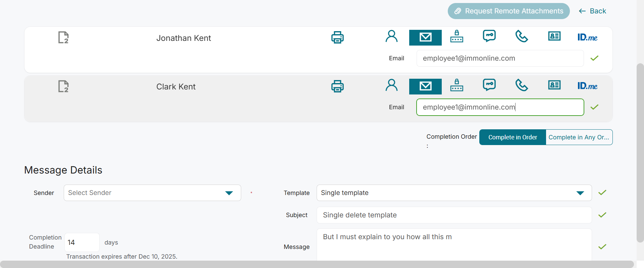The image size is (644, 268).
Task: Click the document icon beside Jonathan Kent
Action: (x=63, y=38)
